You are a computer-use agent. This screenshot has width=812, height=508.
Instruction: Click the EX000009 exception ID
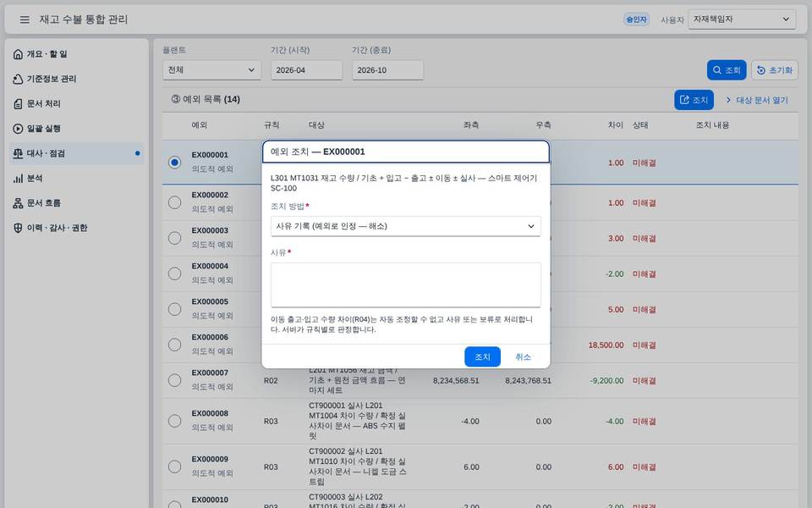[x=210, y=459]
